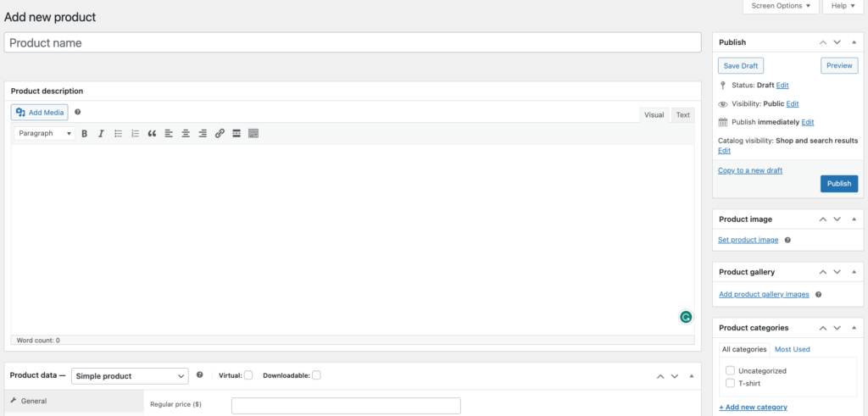Insert a numbered list
Screen dimensions: 868x416
click(135, 133)
